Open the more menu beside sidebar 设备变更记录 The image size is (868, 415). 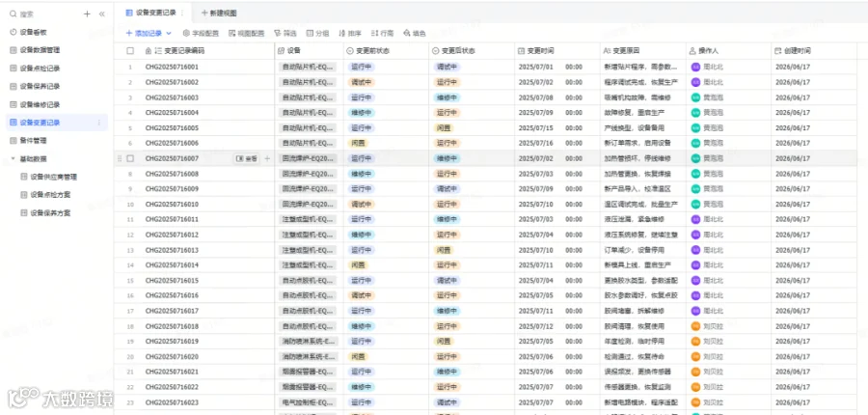coord(99,123)
